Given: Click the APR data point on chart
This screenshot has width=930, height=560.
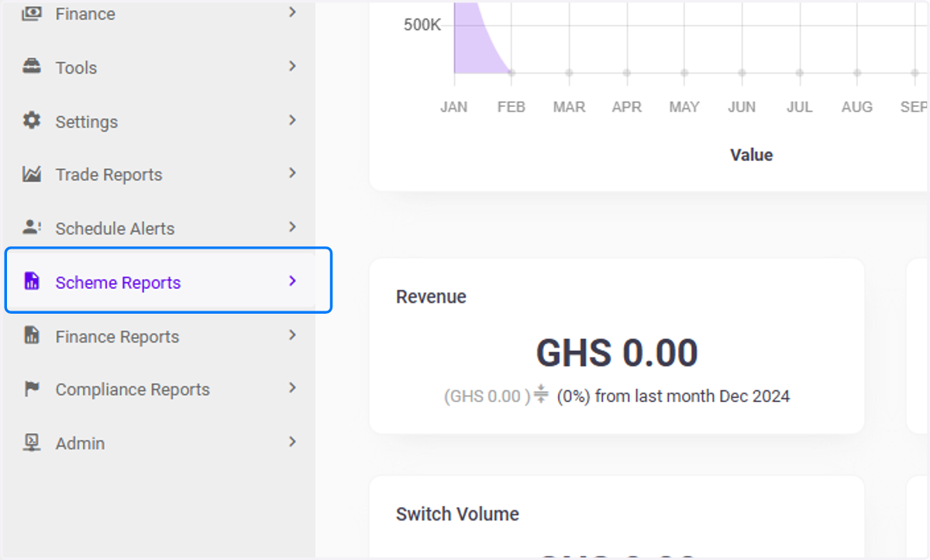Looking at the screenshot, I should (x=626, y=73).
